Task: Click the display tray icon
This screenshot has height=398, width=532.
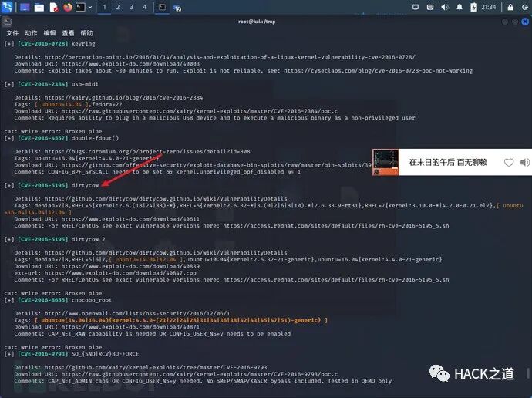Action: coord(416,7)
